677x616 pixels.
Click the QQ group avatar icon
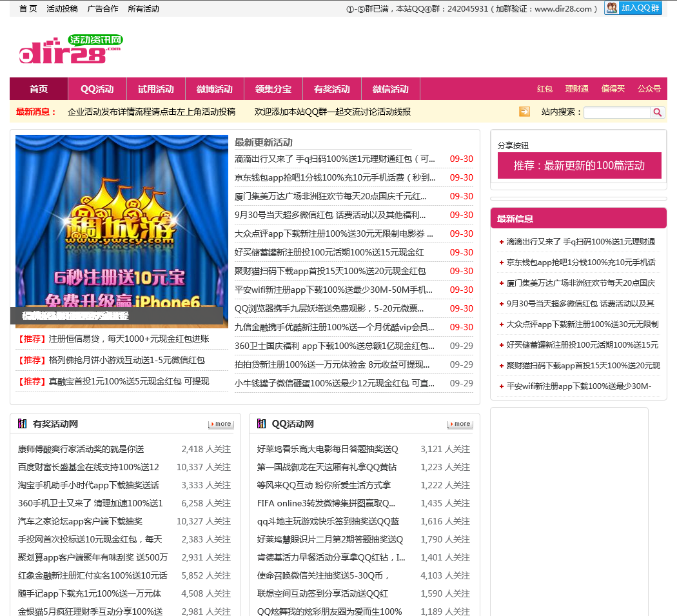(611, 8)
